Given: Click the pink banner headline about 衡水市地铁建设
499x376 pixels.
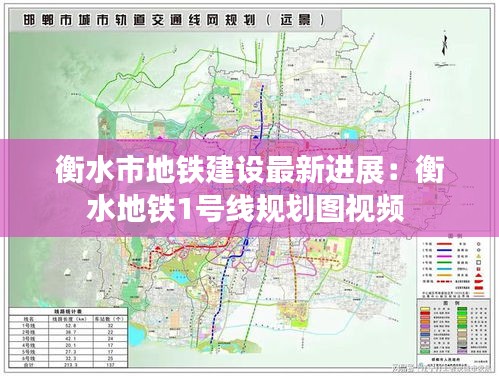Looking at the screenshot, I should [249, 189].
